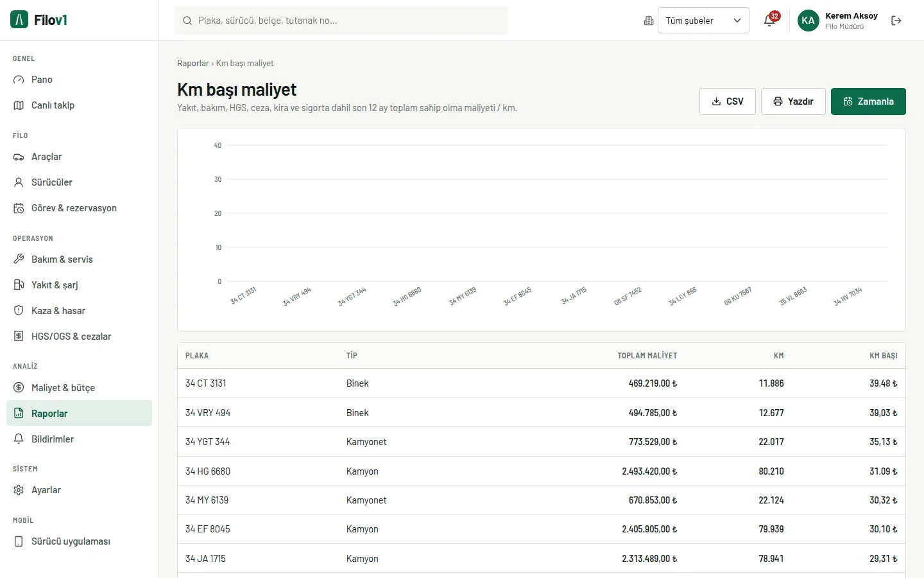
Task: Click the 34 MY 6139 plate cell
Action: pyautogui.click(x=207, y=500)
